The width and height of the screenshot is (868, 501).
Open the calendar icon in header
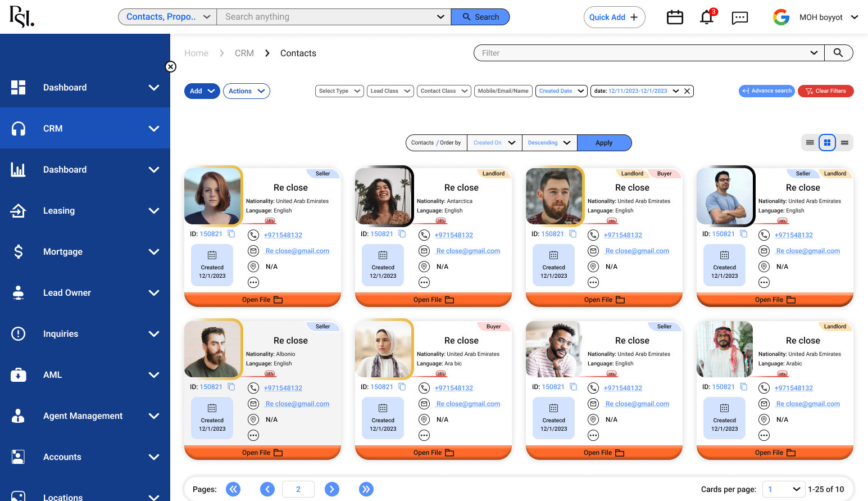[674, 17]
